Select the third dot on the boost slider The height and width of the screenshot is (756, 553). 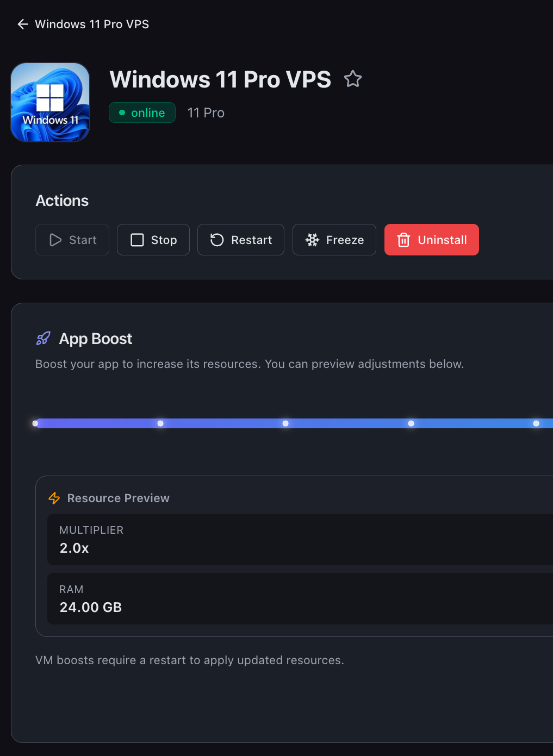pos(285,423)
